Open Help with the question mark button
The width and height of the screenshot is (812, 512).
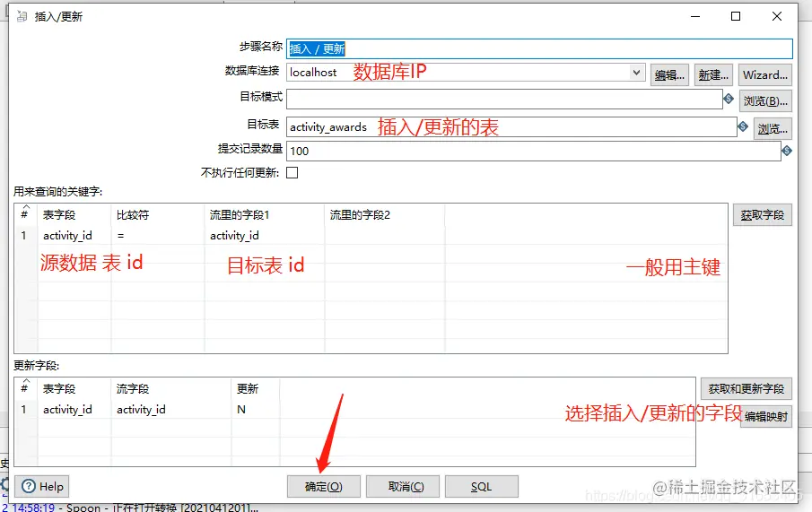pos(43,487)
